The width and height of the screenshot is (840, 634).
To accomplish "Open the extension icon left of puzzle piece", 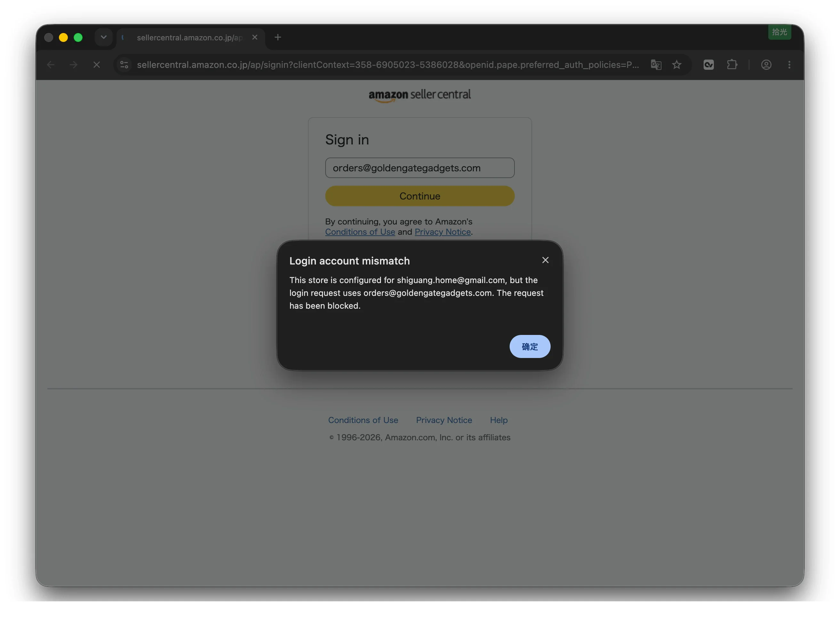I will click(708, 65).
